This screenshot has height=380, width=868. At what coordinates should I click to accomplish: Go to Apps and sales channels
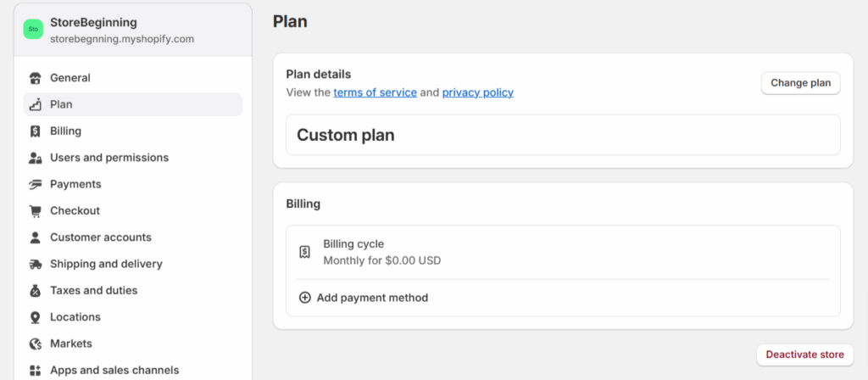114,370
